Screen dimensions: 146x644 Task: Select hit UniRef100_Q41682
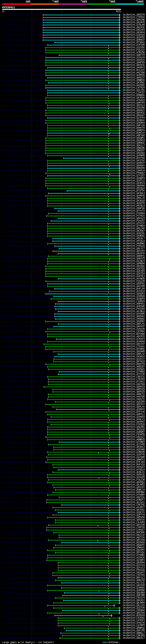click(134, 153)
